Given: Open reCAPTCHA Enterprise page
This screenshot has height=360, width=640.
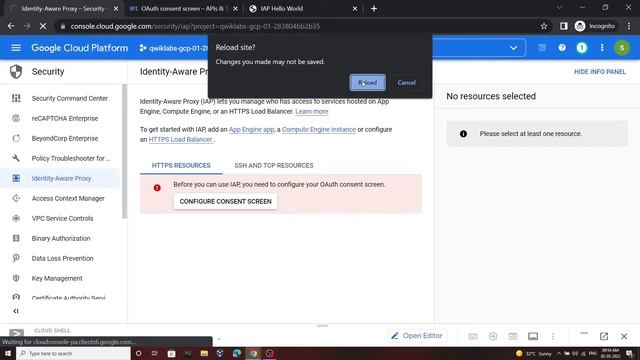Looking at the screenshot, I should tap(65, 118).
